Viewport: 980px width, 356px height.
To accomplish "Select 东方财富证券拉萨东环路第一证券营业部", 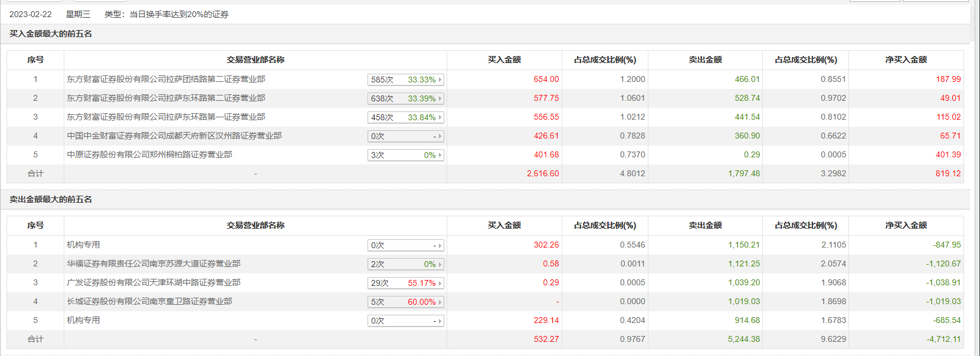I will tap(166, 117).
